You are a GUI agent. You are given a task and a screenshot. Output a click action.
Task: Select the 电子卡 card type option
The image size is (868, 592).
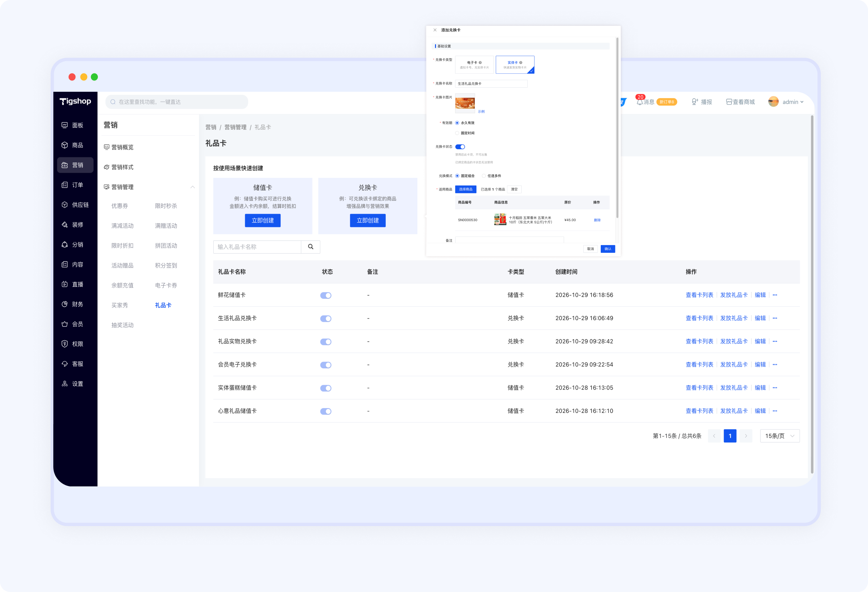(x=474, y=65)
